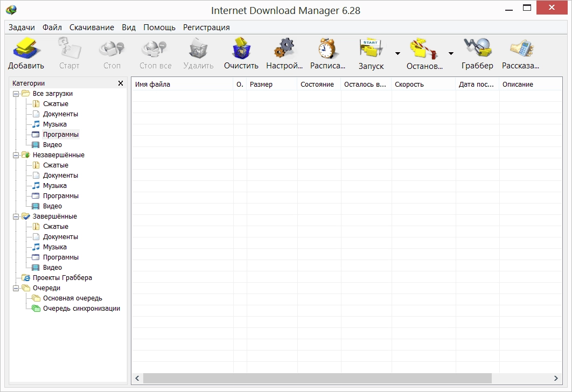
Task: Click the Остановить queue icon
Action: pyautogui.click(x=424, y=48)
